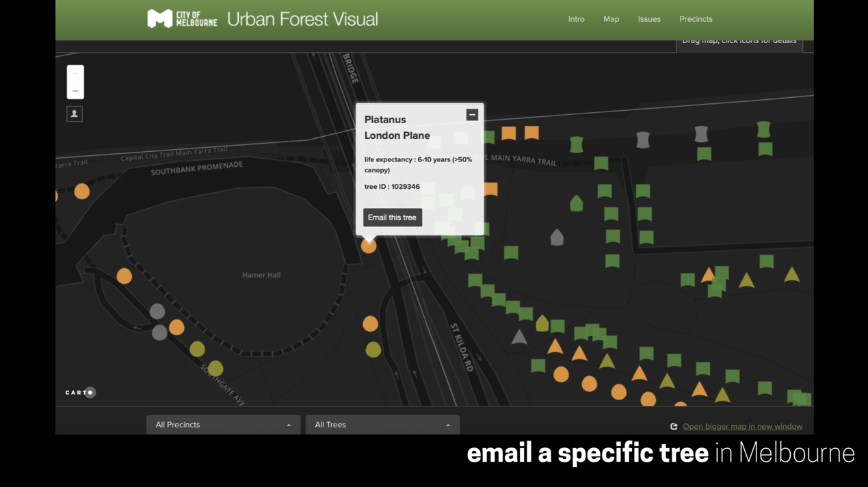The width and height of the screenshot is (868, 487).
Task: Click the SOUTHBANK PROMENADE map label
Action: [x=197, y=168]
